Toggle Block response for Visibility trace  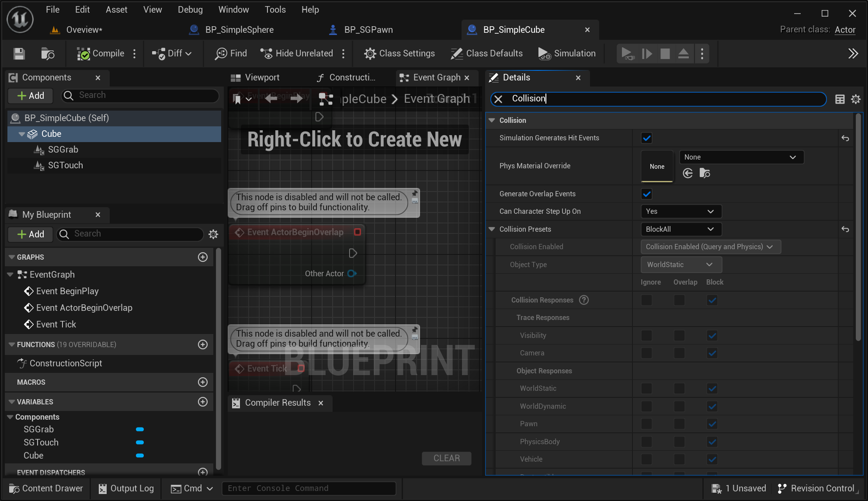(x=712, y=335)
